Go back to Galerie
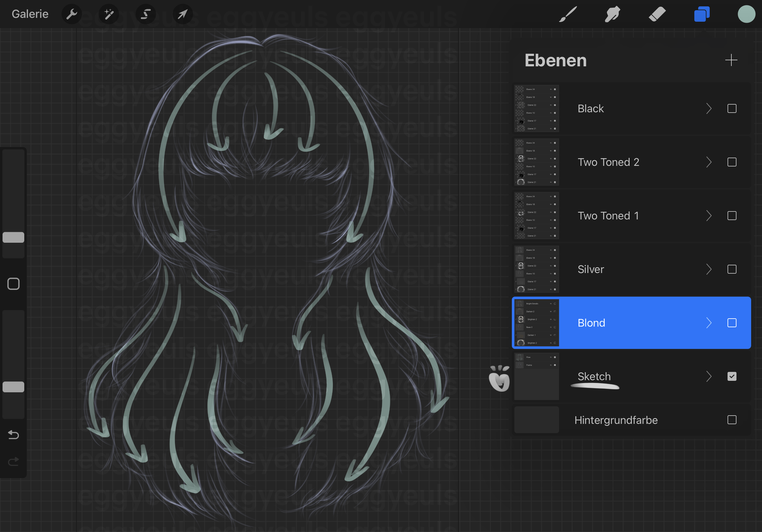The image size is (762, 532). [x=30, y=14]
